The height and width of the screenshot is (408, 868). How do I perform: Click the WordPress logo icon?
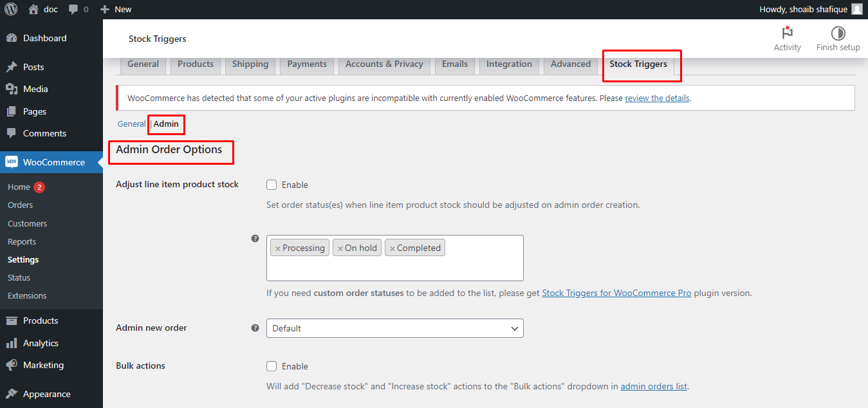11,9
